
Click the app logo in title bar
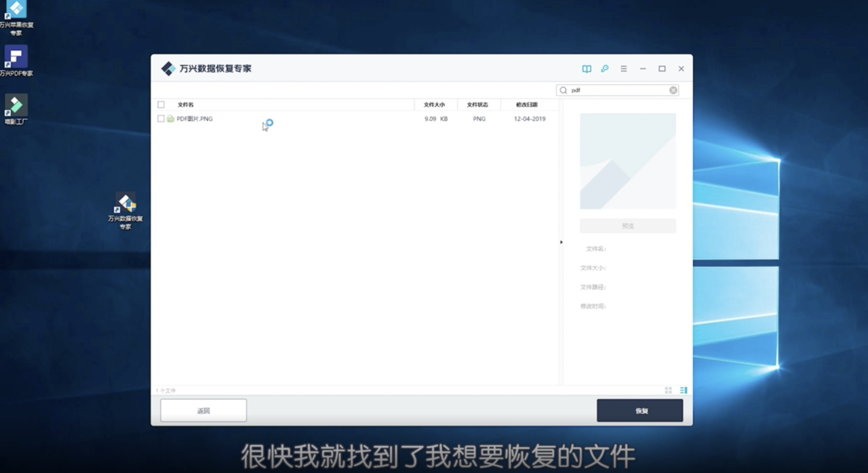click(168, 69)
